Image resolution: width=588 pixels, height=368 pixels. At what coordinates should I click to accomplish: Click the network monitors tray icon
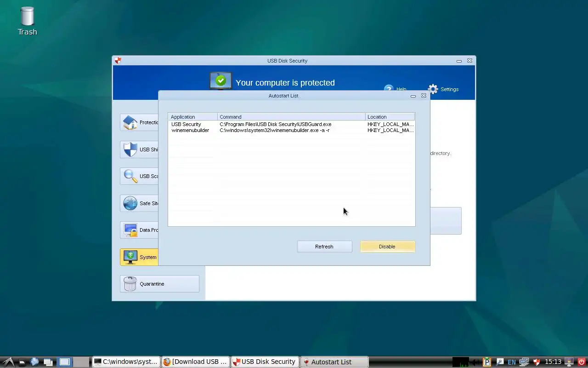[x=524, y=362]
